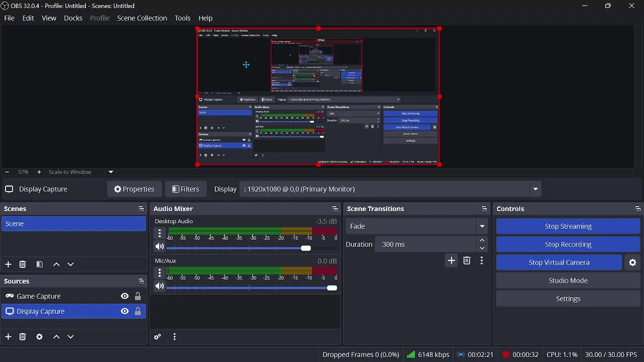Click Stop Streaming button
Screen dimensions: 644x362
pos(568,226)
